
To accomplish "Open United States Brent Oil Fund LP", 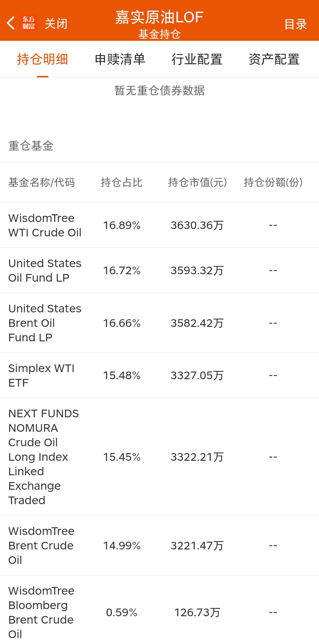I will click(x=159, y=323).
